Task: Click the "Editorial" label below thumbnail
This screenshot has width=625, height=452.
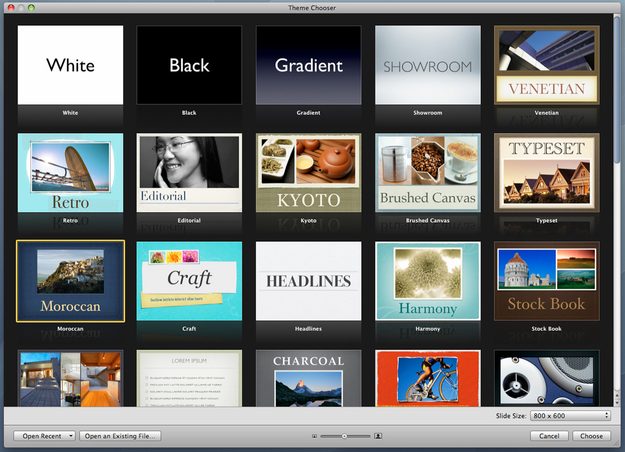Action: coord(189,220)
